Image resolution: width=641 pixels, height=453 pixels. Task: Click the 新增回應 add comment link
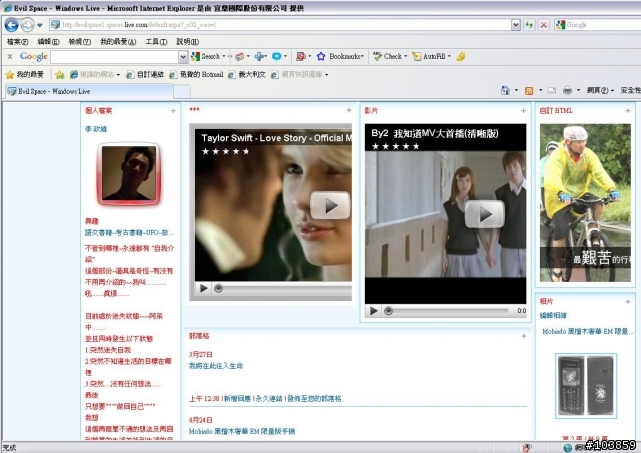pos(237,399)
